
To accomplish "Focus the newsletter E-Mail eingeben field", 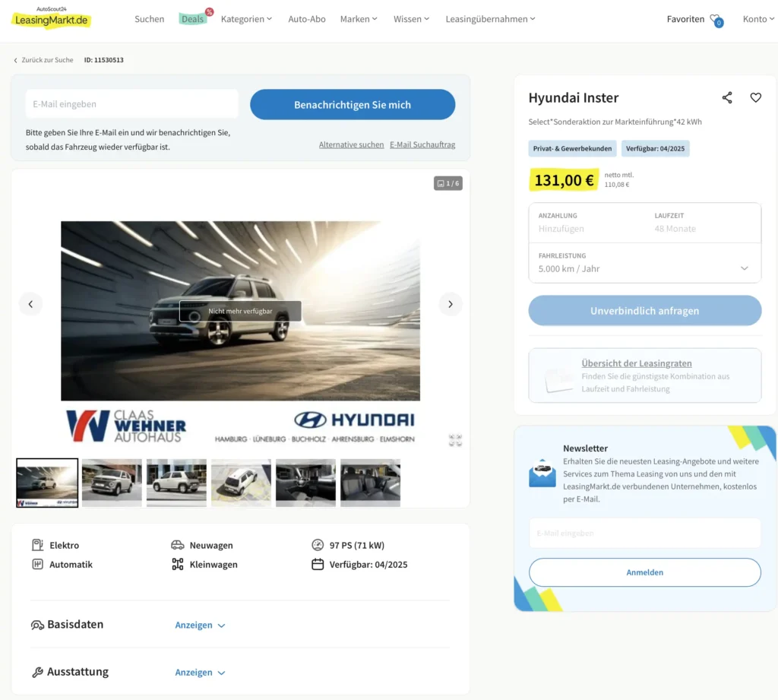I will pos(644,534).
